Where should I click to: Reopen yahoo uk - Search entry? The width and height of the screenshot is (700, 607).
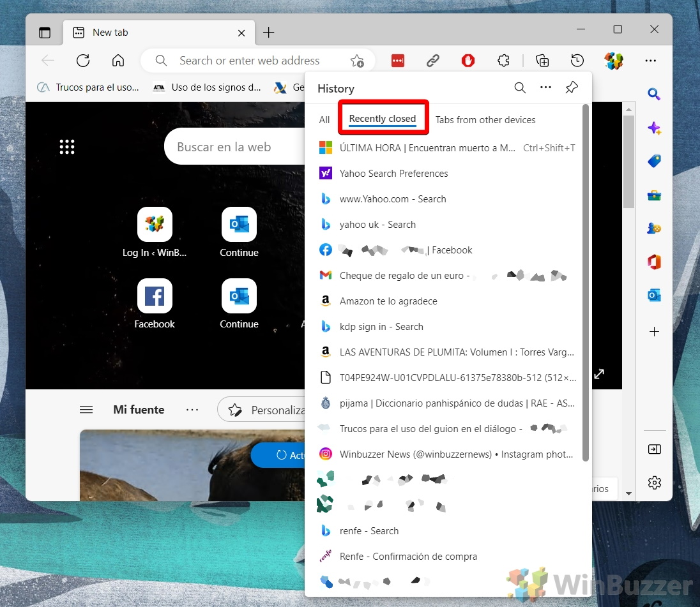pyautogui.click(x=447, y=224)
